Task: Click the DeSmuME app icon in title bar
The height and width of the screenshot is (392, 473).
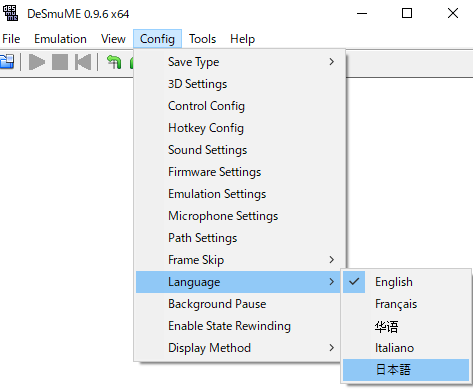Action: tap(10, 13)
